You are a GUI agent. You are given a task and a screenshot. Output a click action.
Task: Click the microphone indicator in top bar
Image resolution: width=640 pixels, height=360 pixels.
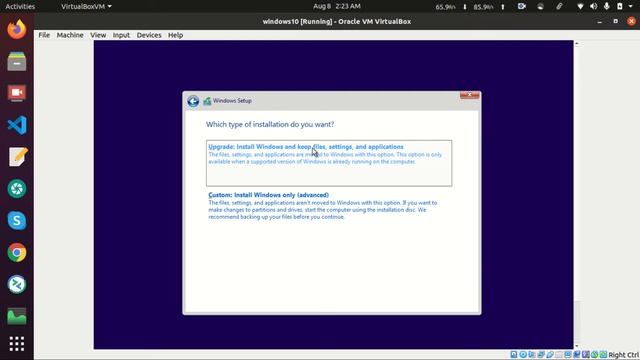pyautogui.click(x=607, y=6)
